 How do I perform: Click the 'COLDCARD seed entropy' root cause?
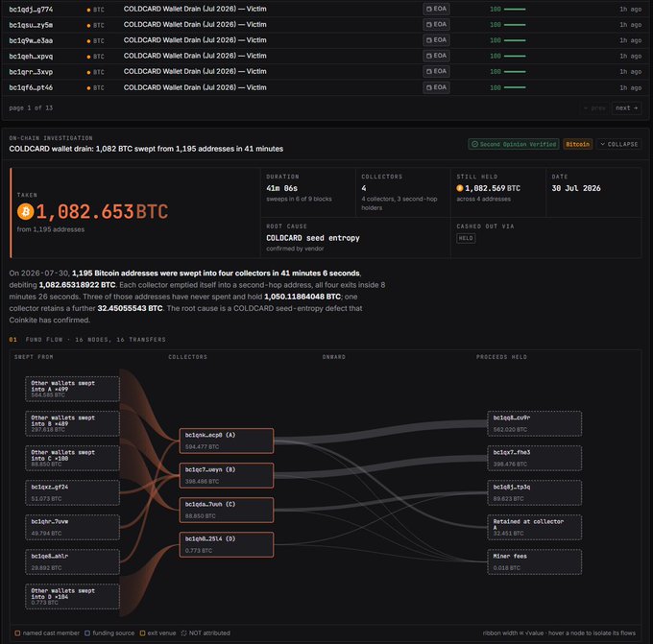coord(313,238)
